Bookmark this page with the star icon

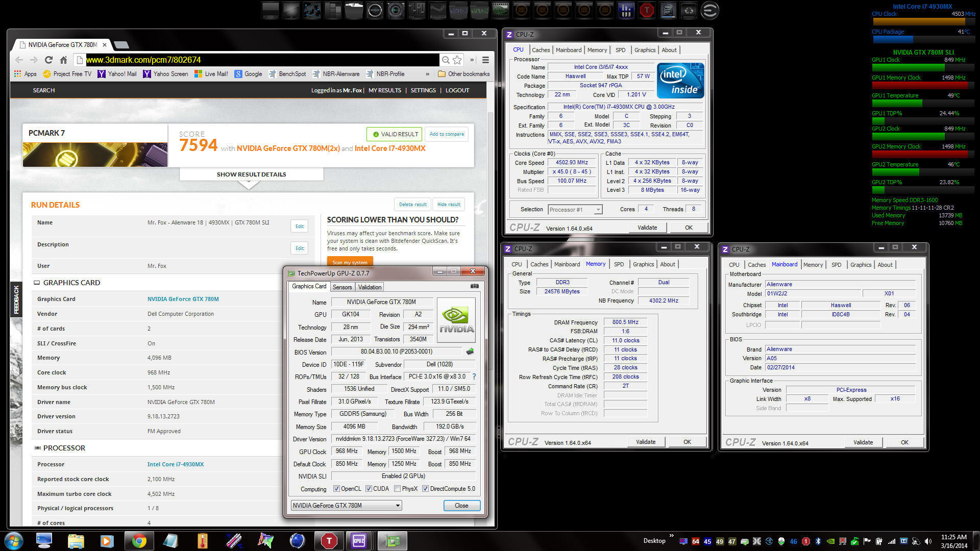[457, 60]
